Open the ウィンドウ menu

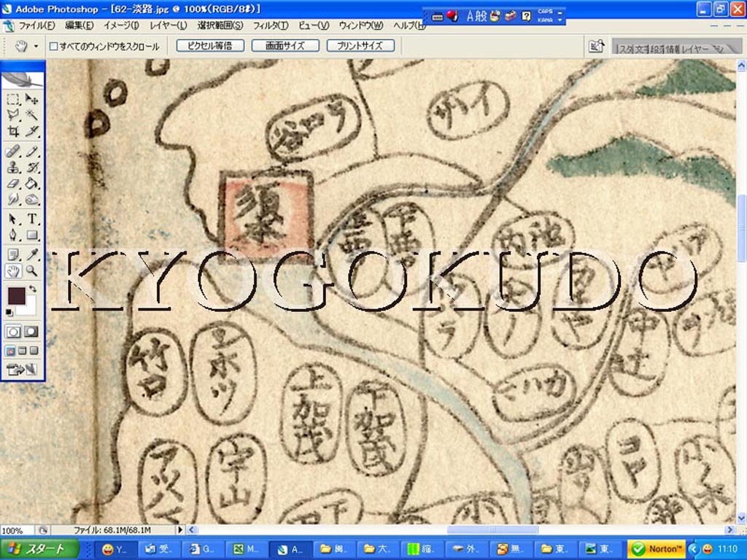pyautogui.click(x=361, y=26)
